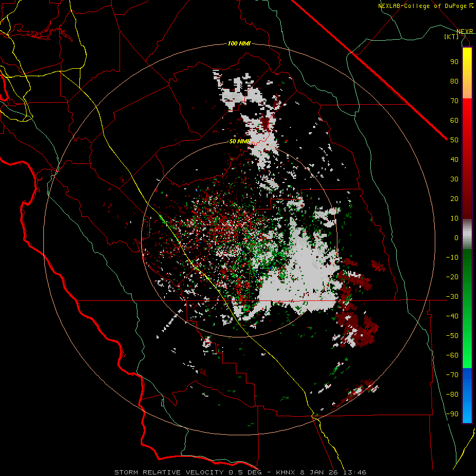
Task: Click the 100 NMI range ring label
Action: 239,43
